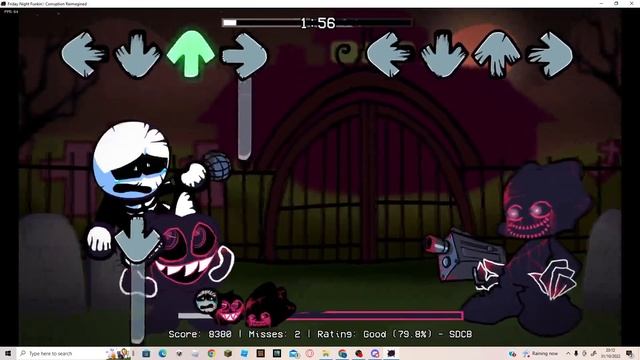Click the player's down arrow receptor
Screen dimensions: 640x360
[x=443, y=55]
